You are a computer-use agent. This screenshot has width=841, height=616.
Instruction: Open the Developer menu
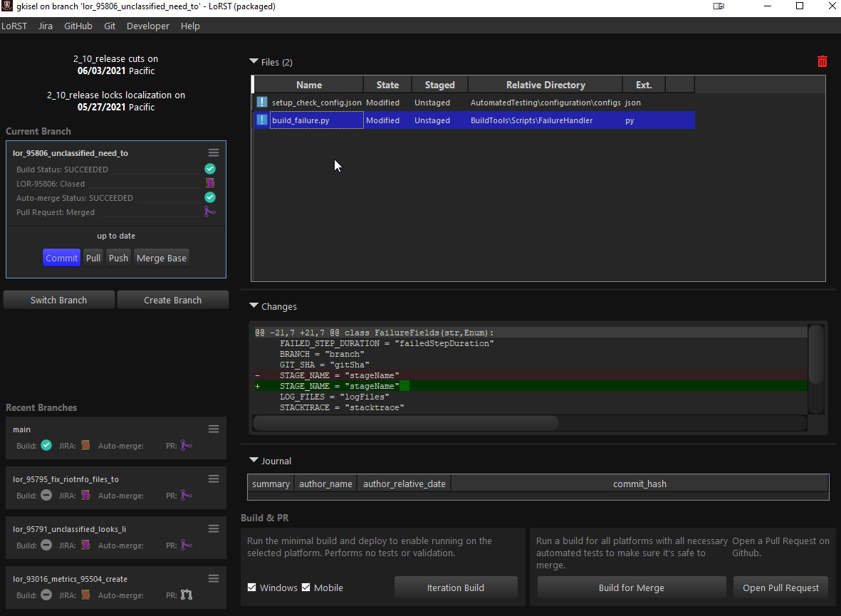[x=148, y=26]
